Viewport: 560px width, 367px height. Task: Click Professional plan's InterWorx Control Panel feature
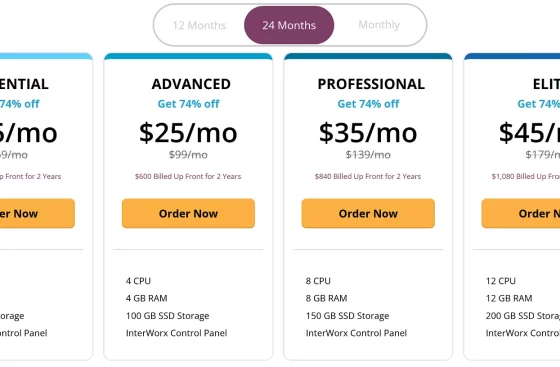pyautogui.click(x=356, y=333)
